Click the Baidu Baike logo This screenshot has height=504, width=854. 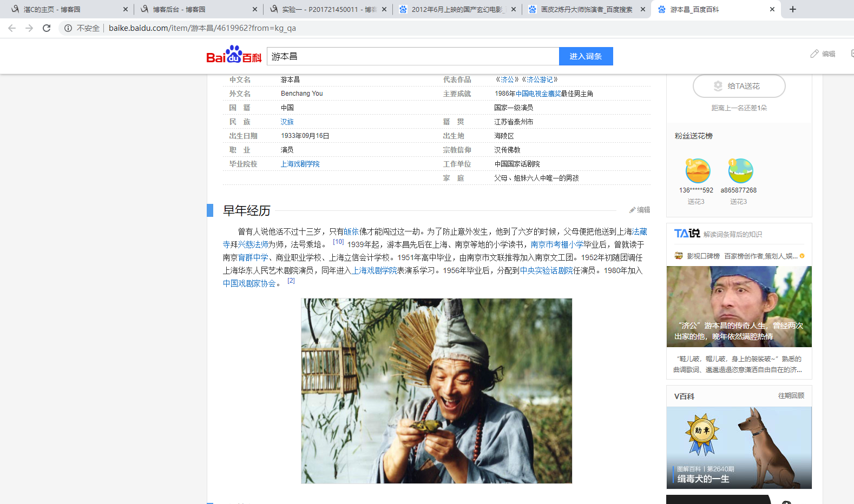pyautogui.click(x=234, y=55)
